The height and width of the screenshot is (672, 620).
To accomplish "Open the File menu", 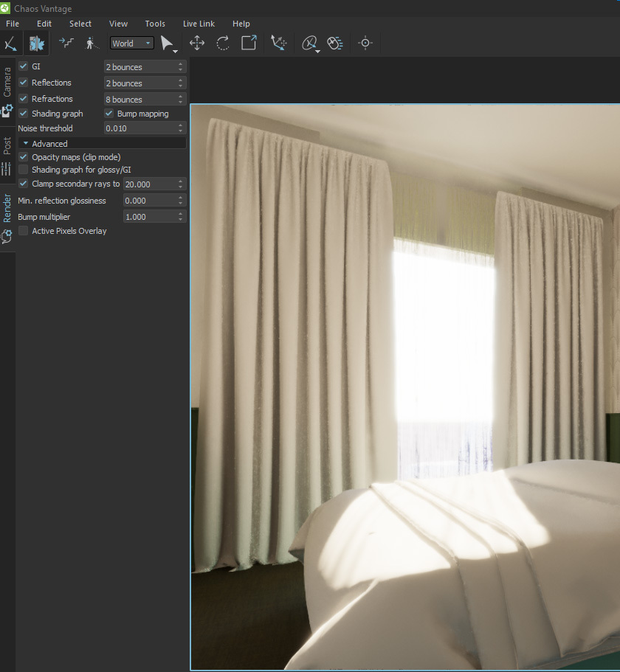I will [x=13, y=24].
